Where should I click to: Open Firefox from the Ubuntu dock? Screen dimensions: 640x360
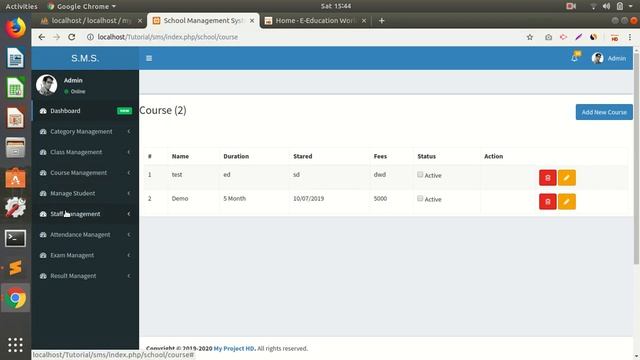16,28
